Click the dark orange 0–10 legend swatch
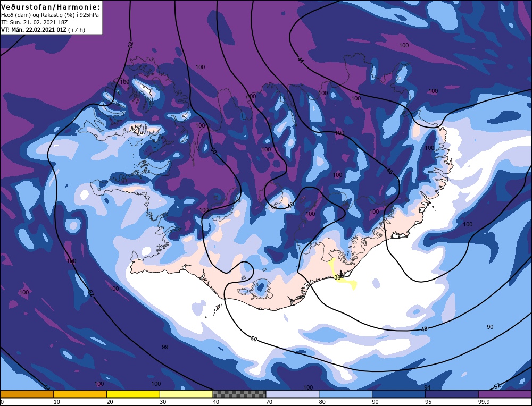 tap(27, 394)
